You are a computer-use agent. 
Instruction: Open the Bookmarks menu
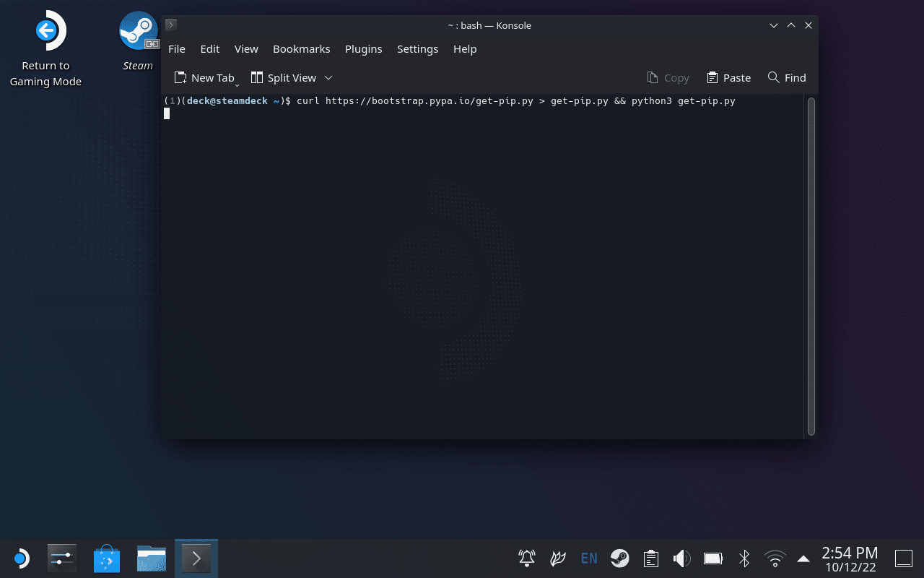click(301, 49)
